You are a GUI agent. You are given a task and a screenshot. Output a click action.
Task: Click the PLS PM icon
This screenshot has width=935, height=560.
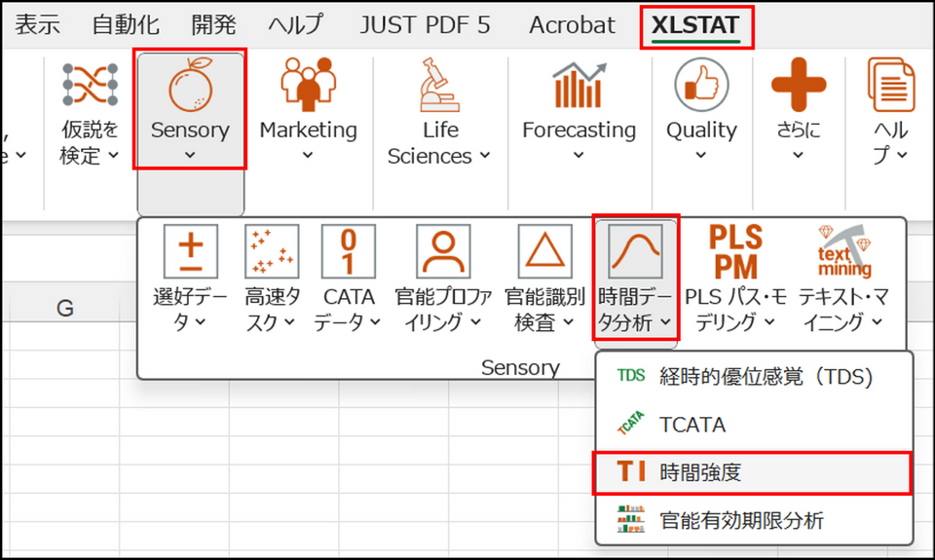click(x=736, y=251)
